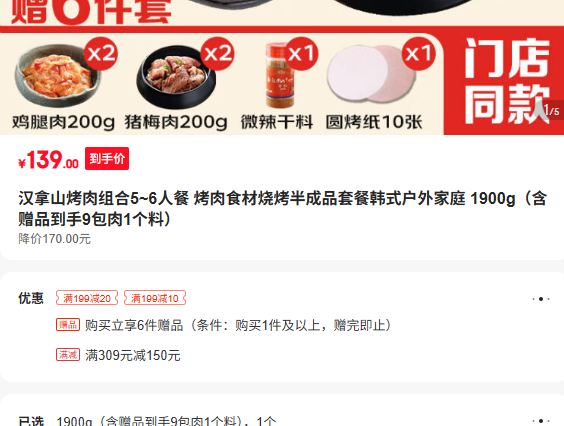This screenshot has height=426, width=564.
Task: Tap the ¥139.00 price
Action: (x=49, y=160)
